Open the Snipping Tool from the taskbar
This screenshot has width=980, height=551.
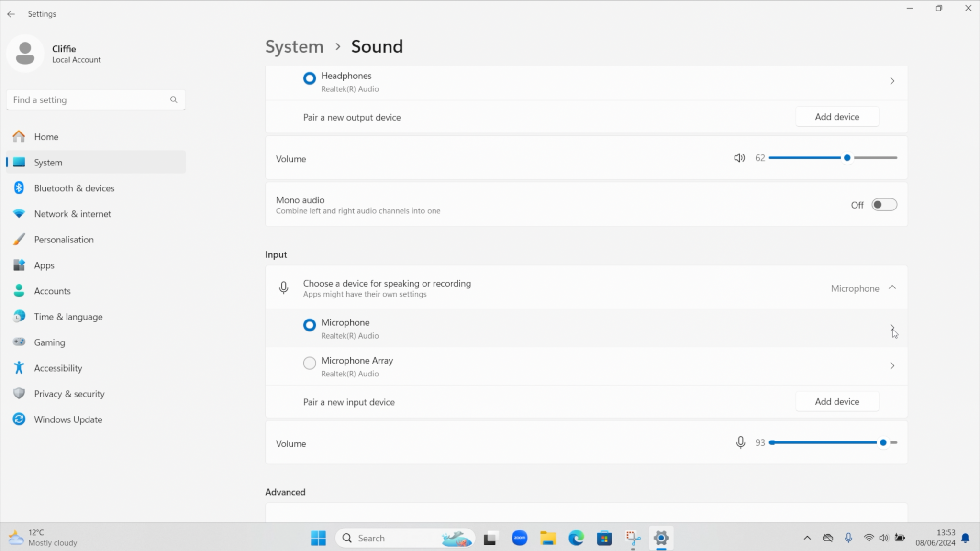tap(632, 538)
